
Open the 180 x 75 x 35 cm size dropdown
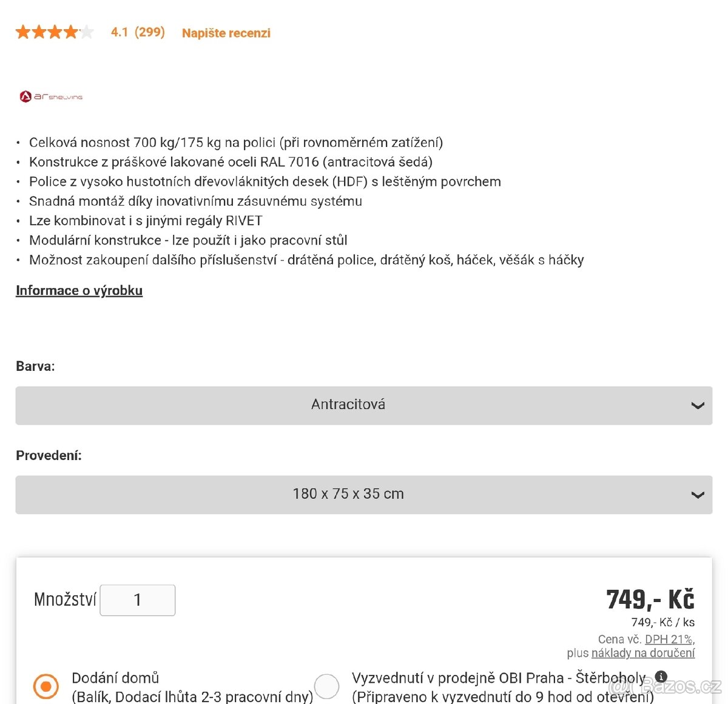click(364, 495)
